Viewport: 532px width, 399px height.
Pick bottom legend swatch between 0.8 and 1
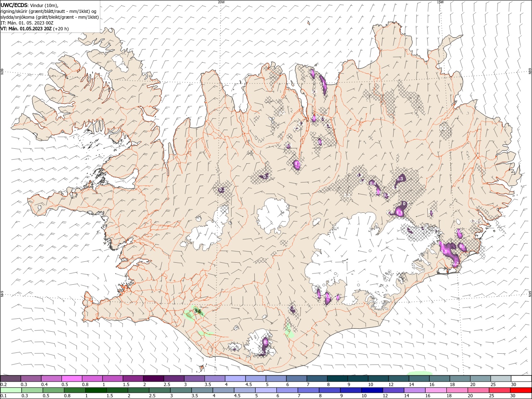click(75, 390)
